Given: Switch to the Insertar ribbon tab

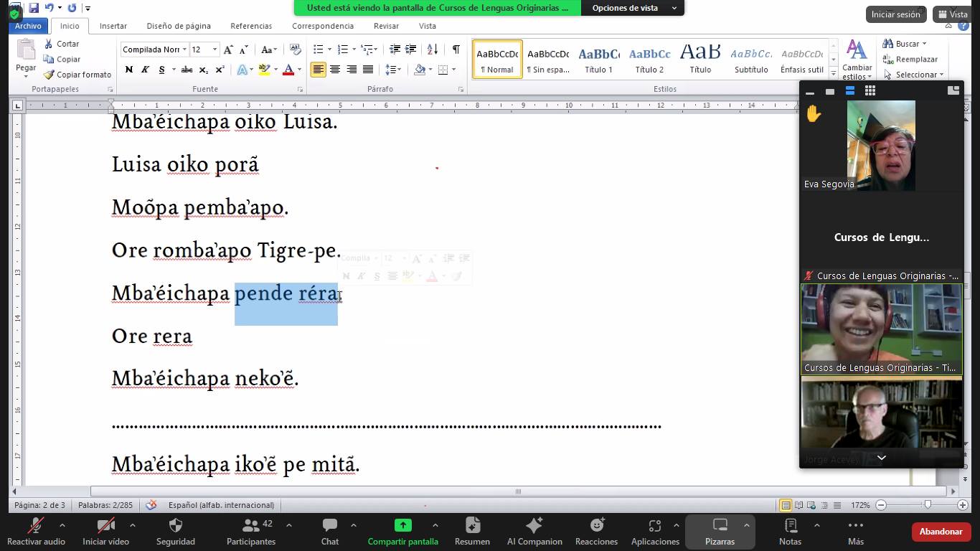Looking at the screenshot, I should click(x=113, y=26).
